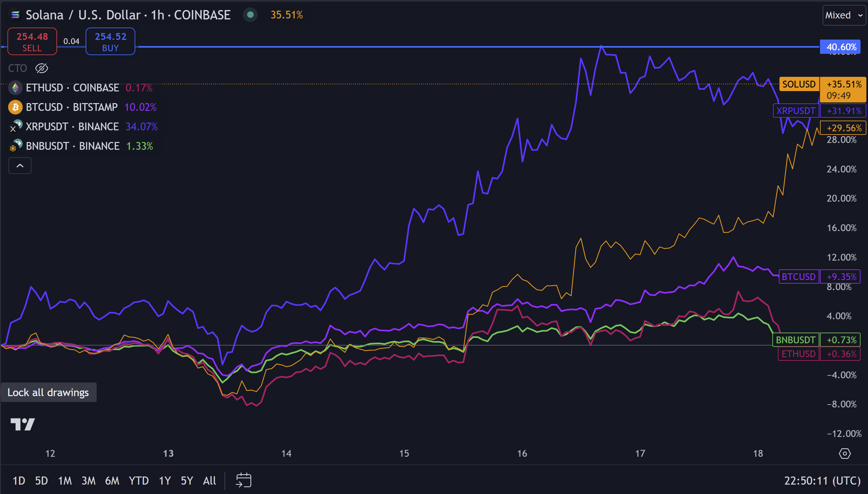Image resolution: width=868 pixels, height=494 pixels.
Task: Click the 35.51% header percentage
Action: 286,15
